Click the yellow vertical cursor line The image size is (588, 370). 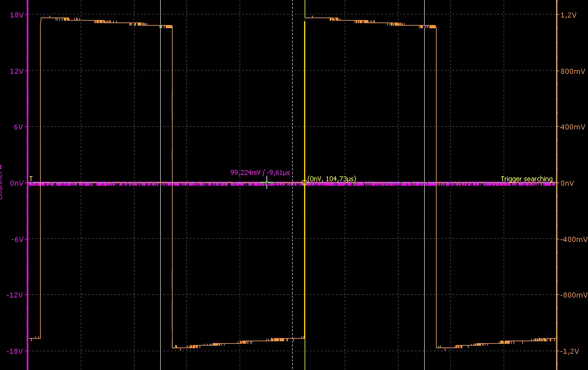tap(304, 112)
